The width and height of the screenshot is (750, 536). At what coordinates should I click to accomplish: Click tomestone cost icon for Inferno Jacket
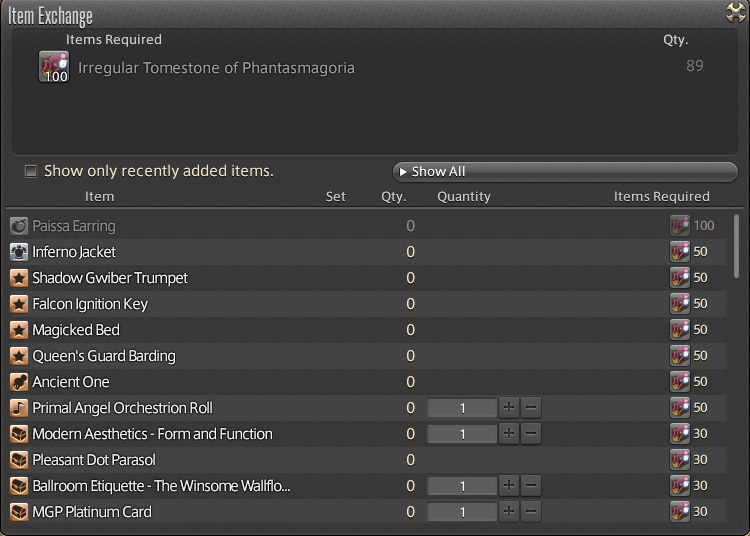coord(680,252)
